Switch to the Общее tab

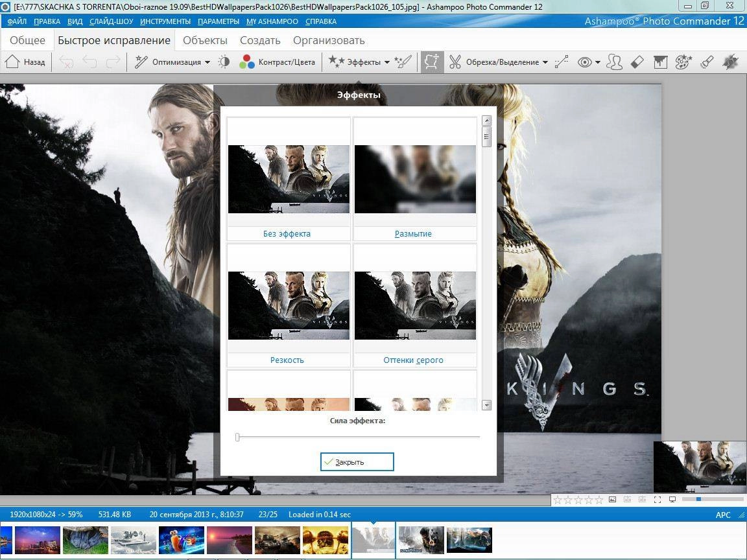[x=27, y=40]
